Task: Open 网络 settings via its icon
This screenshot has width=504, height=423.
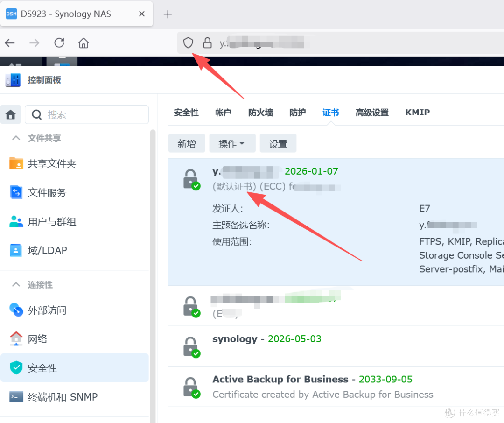Action: 16,339
